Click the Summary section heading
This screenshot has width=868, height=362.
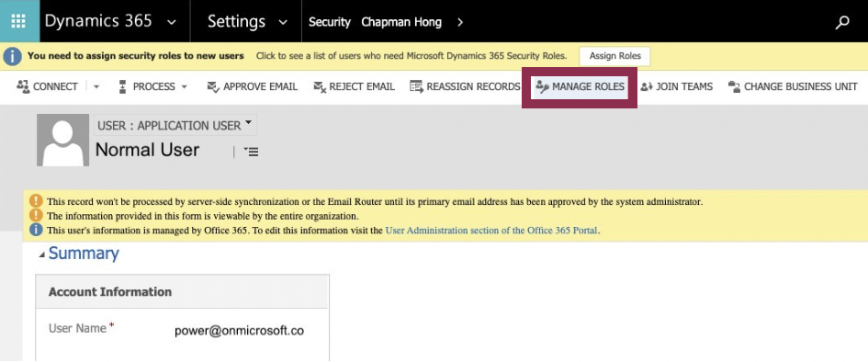(84, 254)
